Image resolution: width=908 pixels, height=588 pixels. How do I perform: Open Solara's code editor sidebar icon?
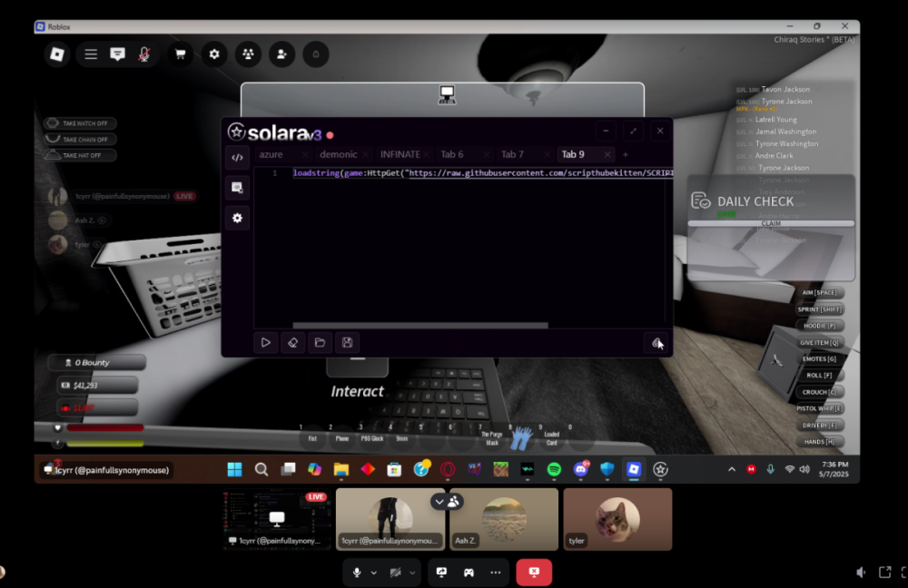(237, 157)
